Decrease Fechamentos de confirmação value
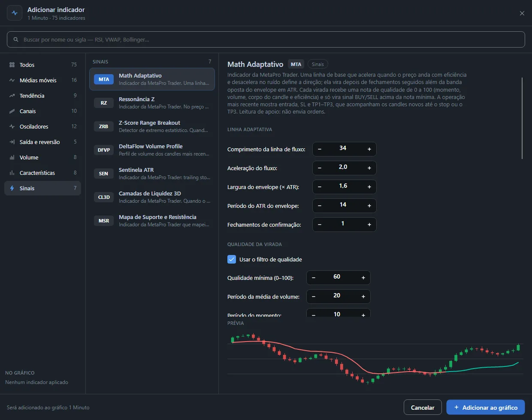Image resolution: width=532 pixels, height=420 pixels. pyautogui.click(x=320, y=225)
